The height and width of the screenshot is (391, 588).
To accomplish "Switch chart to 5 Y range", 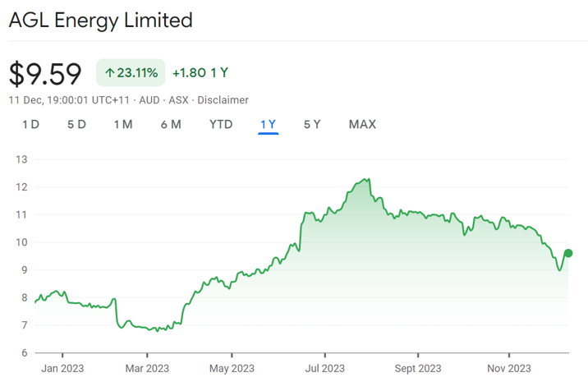I will tap(312, 124).
